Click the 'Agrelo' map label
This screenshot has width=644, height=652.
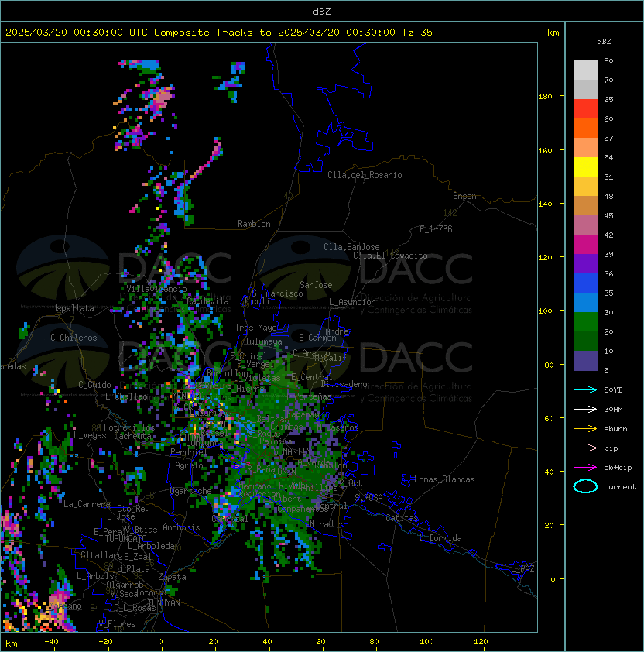(x=189, y=465)
